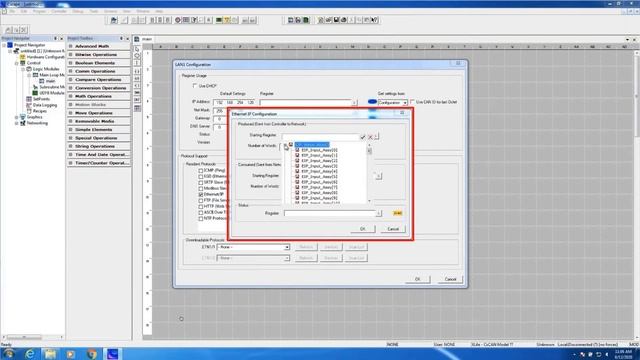Open the Windows Start button
Image resolution: width=640 pixels, height=360 pixels.
(8, 354)
